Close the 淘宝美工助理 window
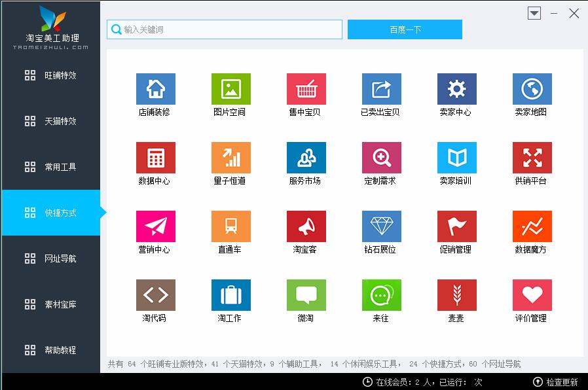The width and height of the screenshot is (588, 390). point(574,13)
